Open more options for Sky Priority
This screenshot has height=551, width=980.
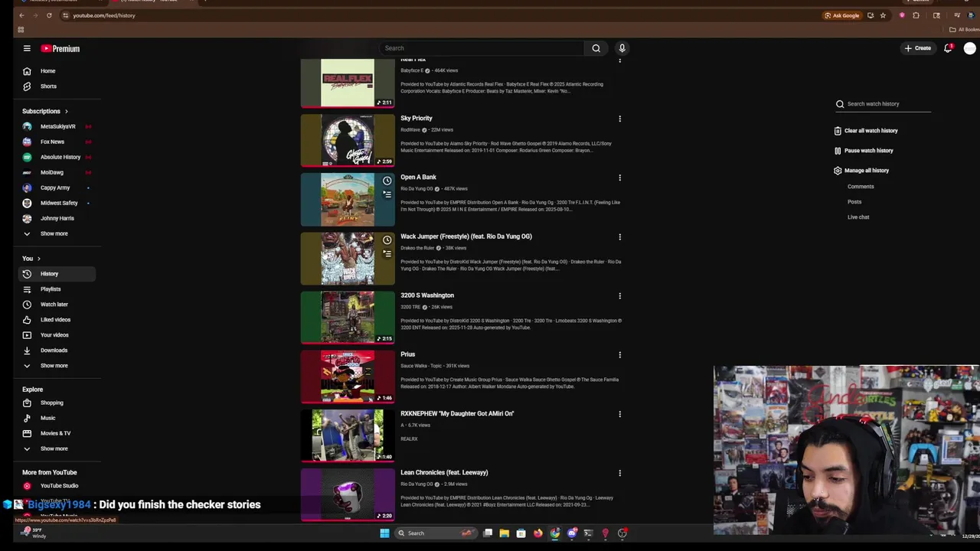click(x=619, y=119)
